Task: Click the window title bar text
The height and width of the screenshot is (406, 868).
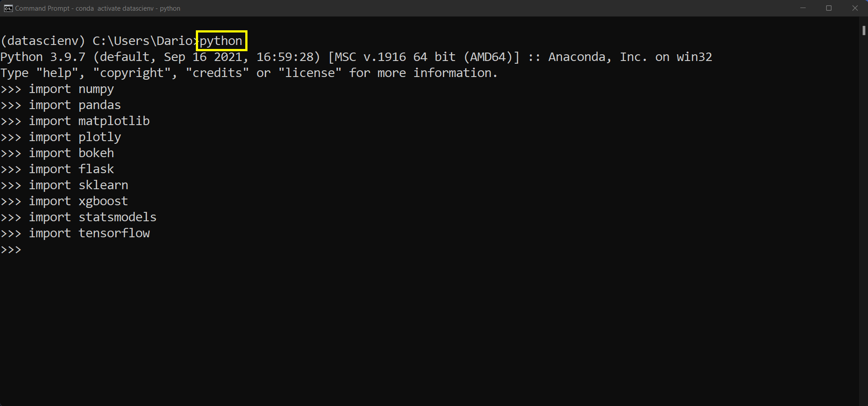Action: (x=97, y=8)
